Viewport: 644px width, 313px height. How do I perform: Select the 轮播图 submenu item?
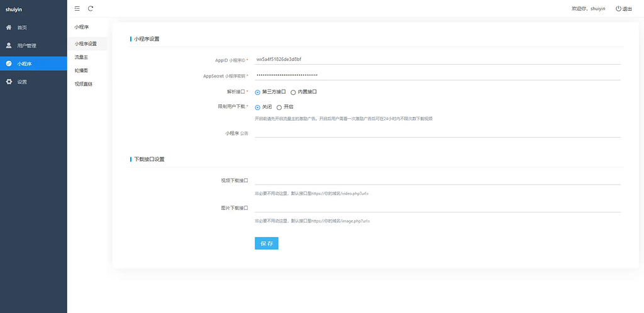[x=87, y=70]
